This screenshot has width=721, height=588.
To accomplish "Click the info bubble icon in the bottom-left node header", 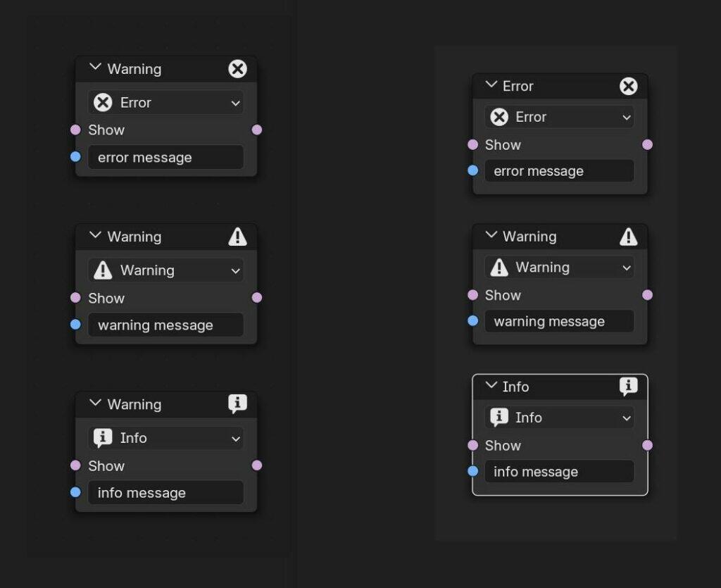I will (238, 404).
